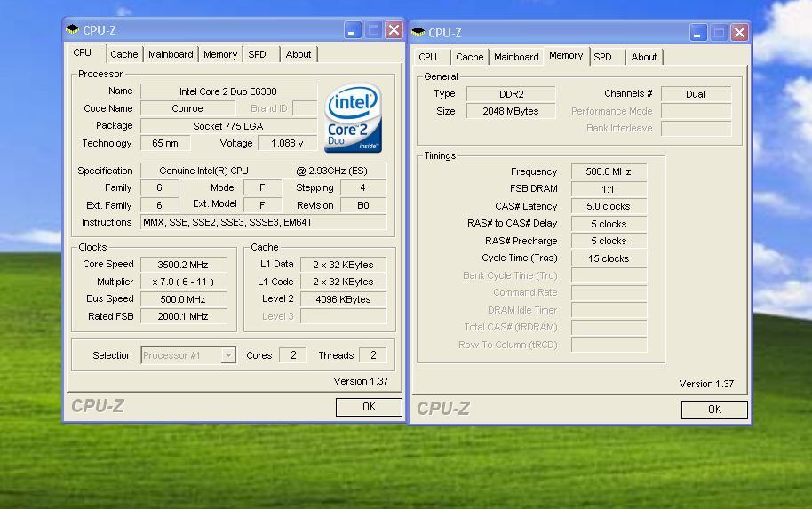Viewport: 812px width, 509px height.
Task: Click the L1 Data value '2 x 32 KBytes'
Action: (x=343, y=265)
